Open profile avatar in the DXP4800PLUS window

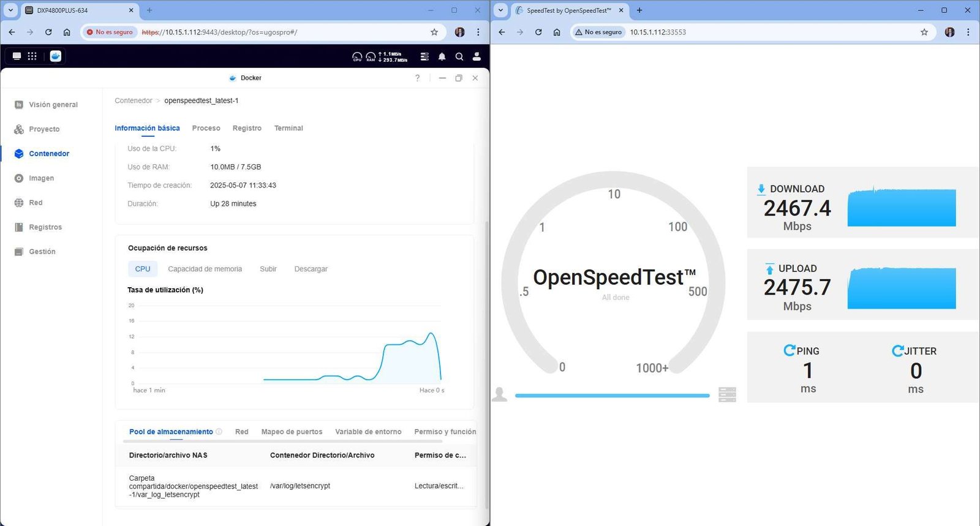point(459,32)
